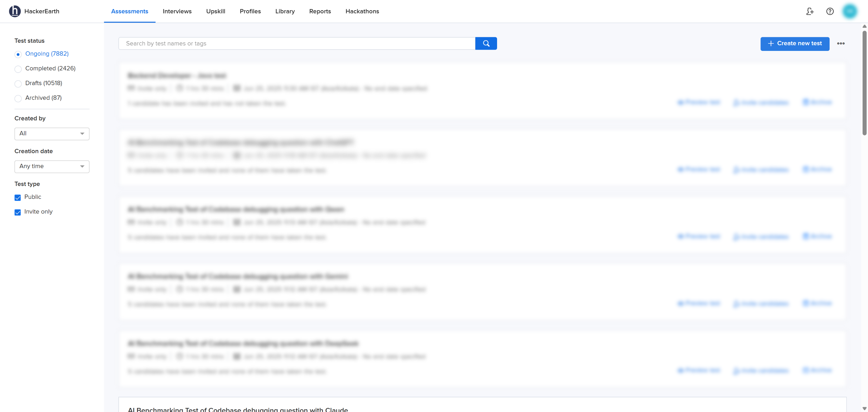The width and height of the screenshot is (868, 412).
Task: Uncheck the Public test type checkbox
Action: [18, 198]
